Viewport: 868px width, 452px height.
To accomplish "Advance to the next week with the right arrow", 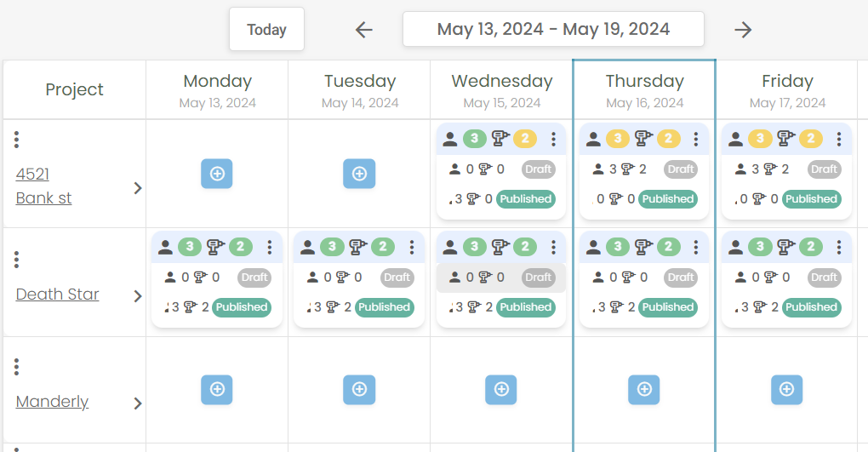I will (x=743, y=29).
